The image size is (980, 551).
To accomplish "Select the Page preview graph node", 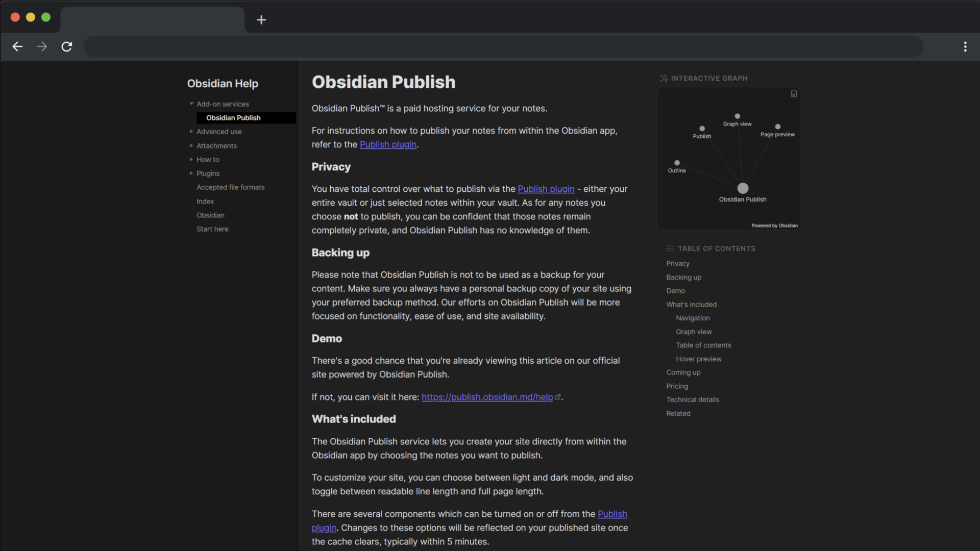I will 777,127.
